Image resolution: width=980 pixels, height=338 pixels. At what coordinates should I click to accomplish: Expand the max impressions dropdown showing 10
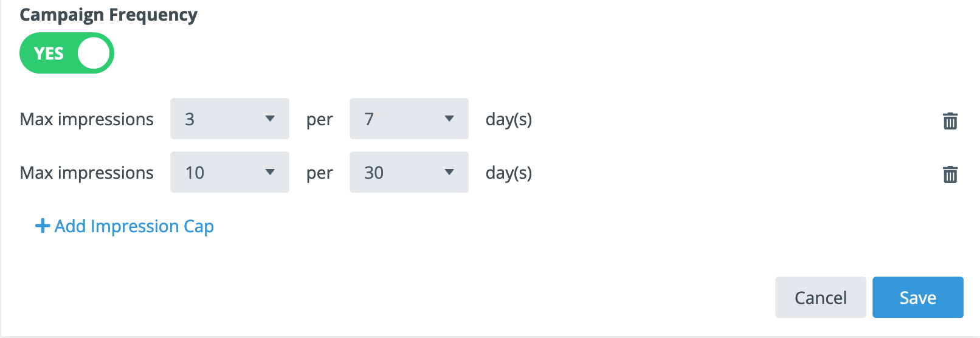point(230,173)
